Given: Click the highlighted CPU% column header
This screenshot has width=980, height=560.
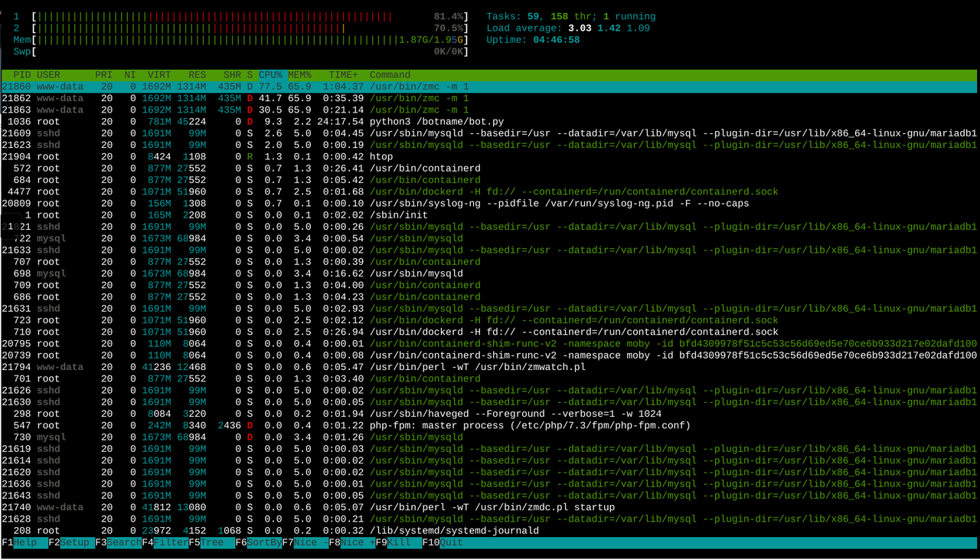Looking at the screenshot, I should point(270,75).
